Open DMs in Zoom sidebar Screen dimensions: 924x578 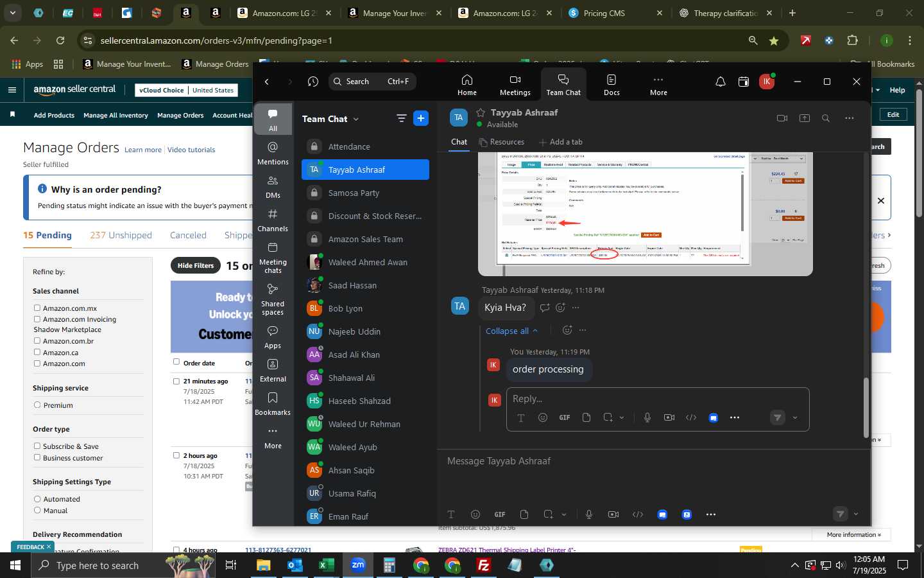pyautogui.click(x=273, y=186)
